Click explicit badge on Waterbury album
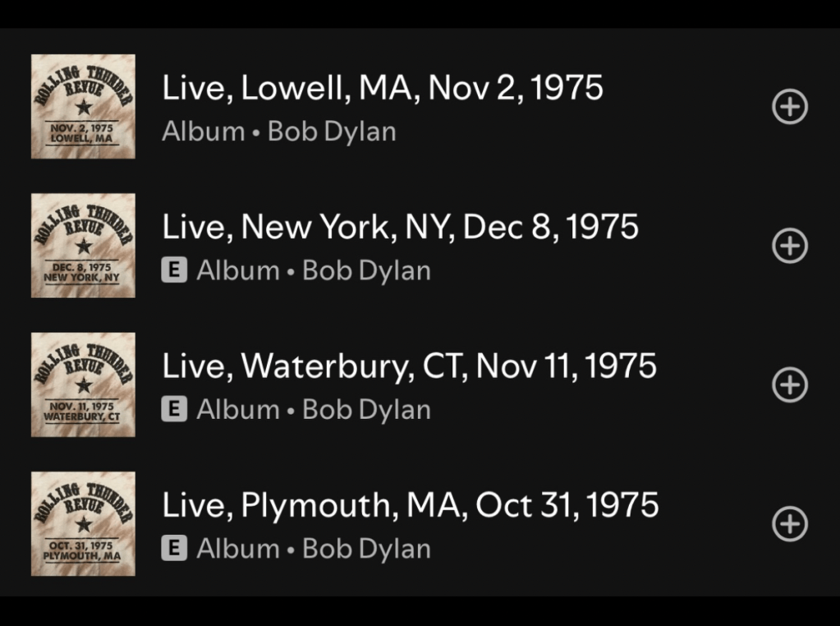 click(174, 409)
